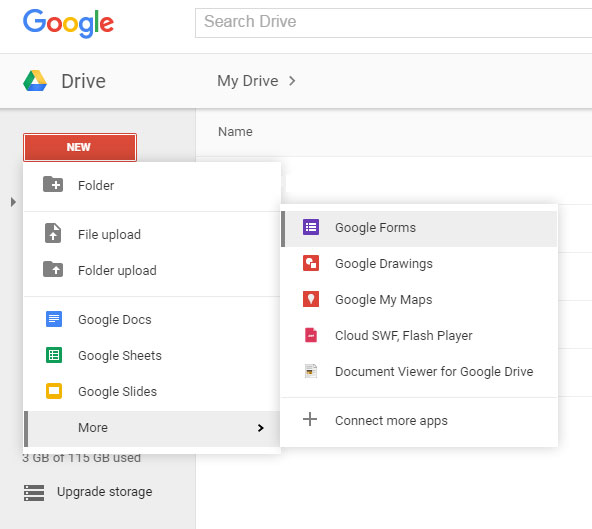
Task: Click inside the Search Drive field
Action: (x=393, y=23)
